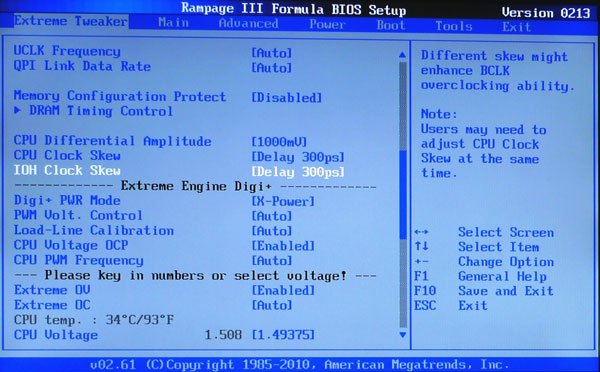Click the F10 Save and Exit hint
Viewport: 600px width, 372px height.
tap(484, 291)
